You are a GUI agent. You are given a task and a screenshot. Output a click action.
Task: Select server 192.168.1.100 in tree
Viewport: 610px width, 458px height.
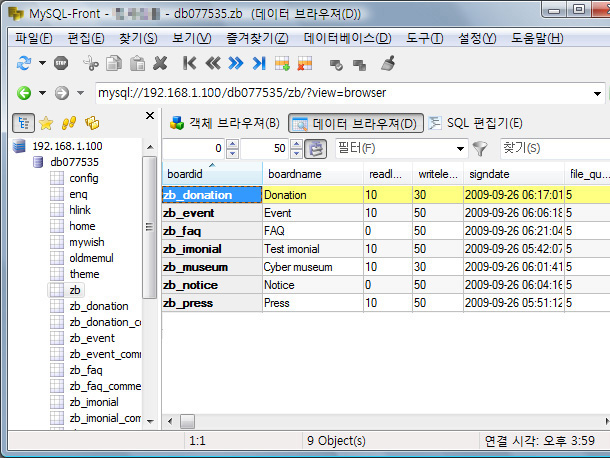pyautogui.click(x=67, y=146)
